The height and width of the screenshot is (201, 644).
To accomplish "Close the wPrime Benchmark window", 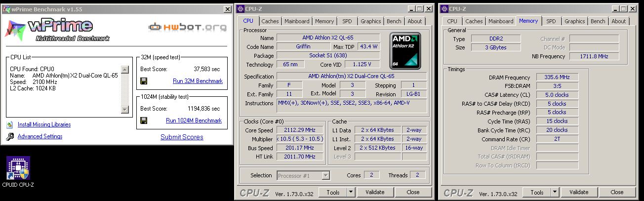I will pos(228,9).
